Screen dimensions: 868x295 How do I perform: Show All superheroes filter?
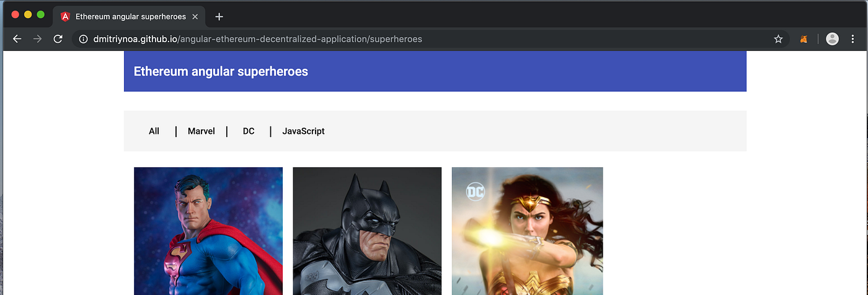[x=154, y=131]
